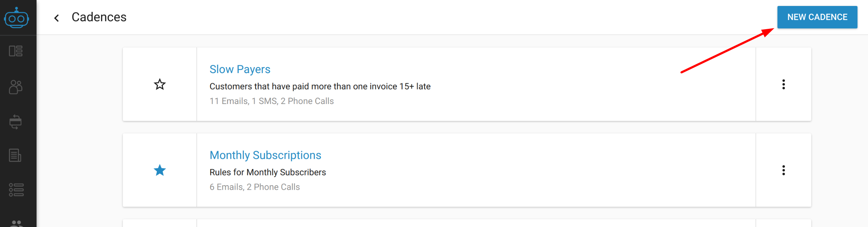Open the Slow Payers cadence link
This screenshot has height=227, width=868.
pos(240,69)
